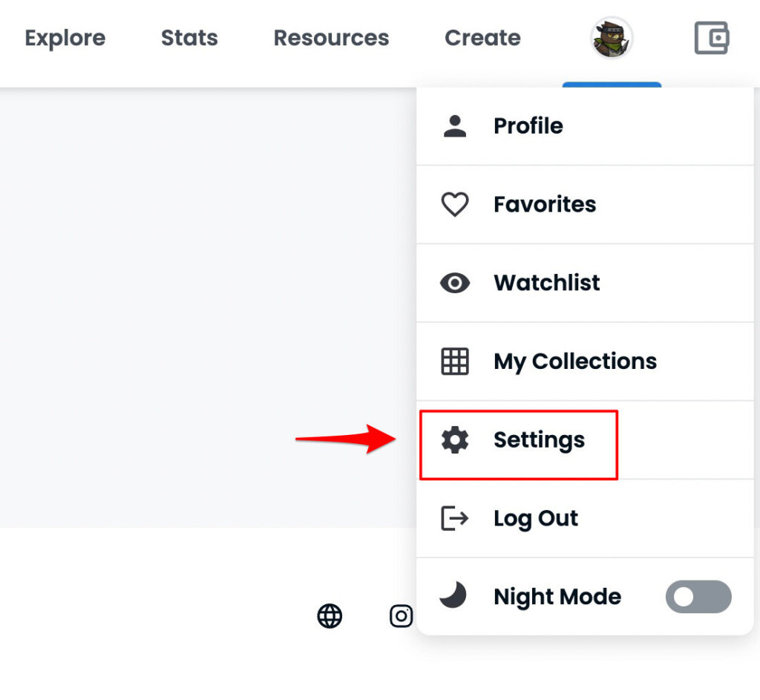Screen dimensions: 760x700
Task: Click the heart icon beside Favorites
Action: [455, 204]
